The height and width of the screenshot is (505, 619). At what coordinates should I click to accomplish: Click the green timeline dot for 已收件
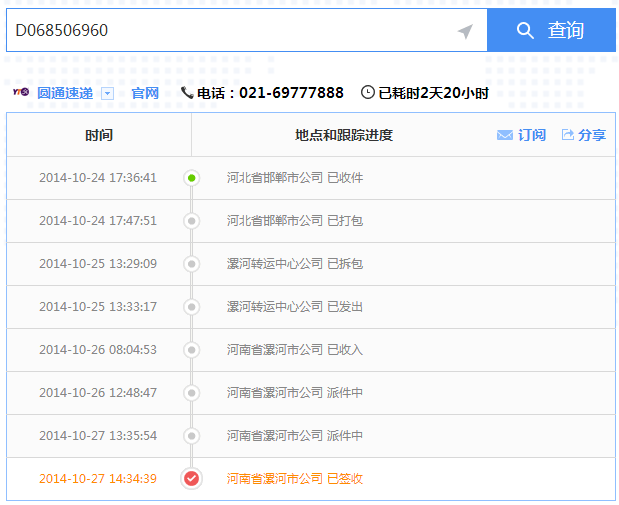191,178
